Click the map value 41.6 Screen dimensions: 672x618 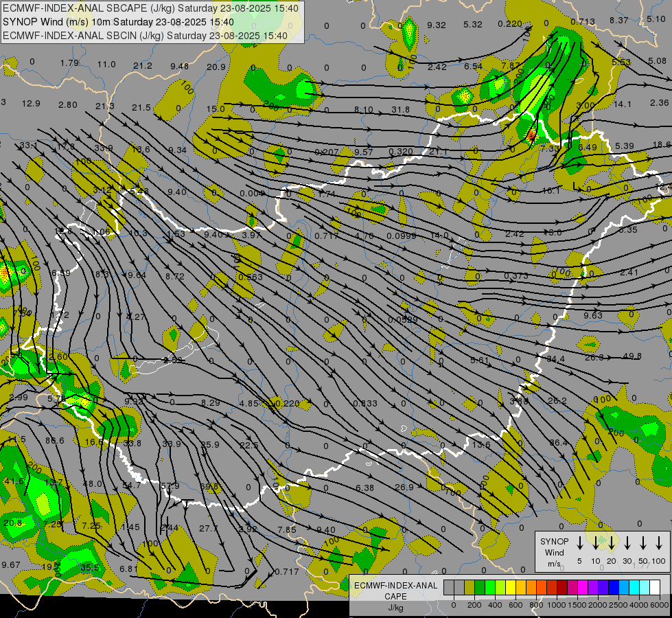(14, 481)
